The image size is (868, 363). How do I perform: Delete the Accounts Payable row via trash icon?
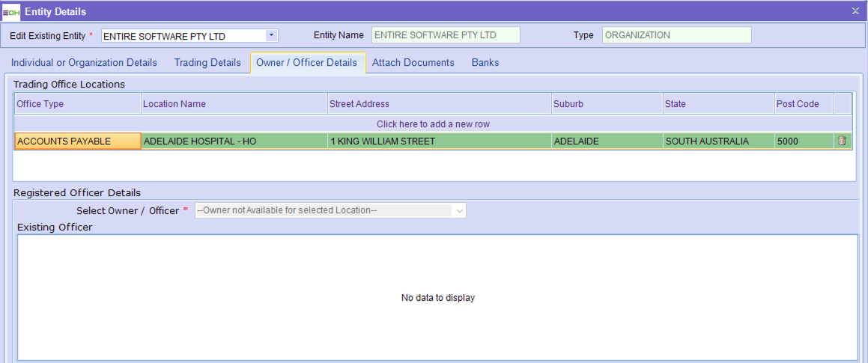pyautogui.click(x=842, y=141)
